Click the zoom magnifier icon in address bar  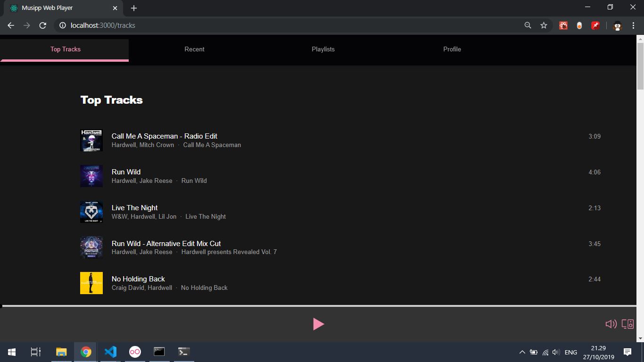click(528, 25)
